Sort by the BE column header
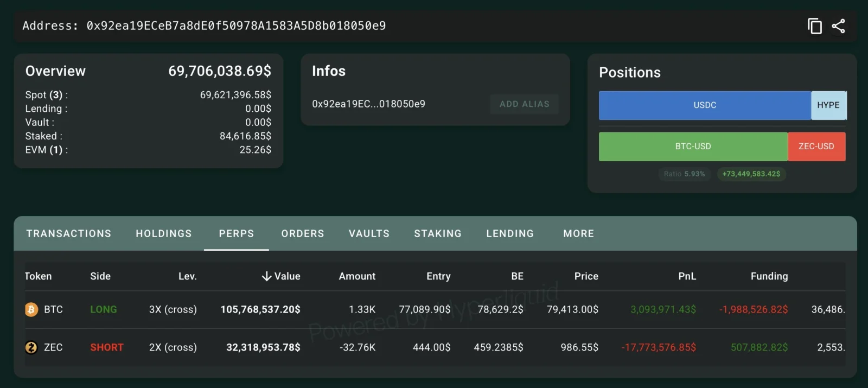 point(518,276)
